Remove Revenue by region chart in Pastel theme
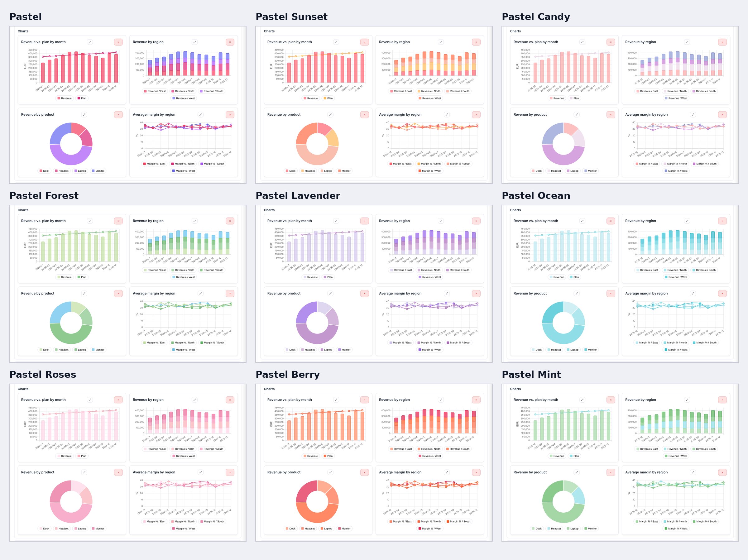This screenshot has height=560, width=748. 230,42
